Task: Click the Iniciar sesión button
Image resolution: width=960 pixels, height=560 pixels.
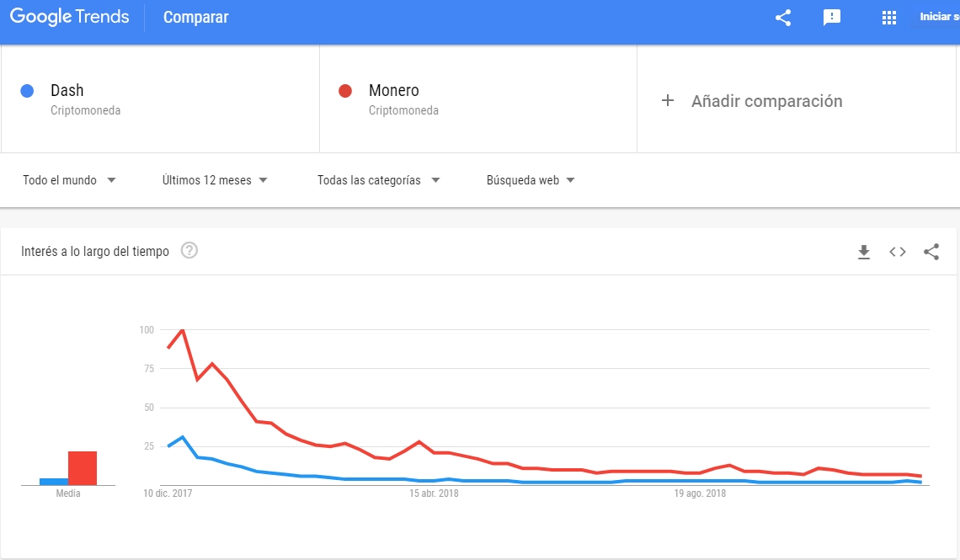Action: click(939, 17)
